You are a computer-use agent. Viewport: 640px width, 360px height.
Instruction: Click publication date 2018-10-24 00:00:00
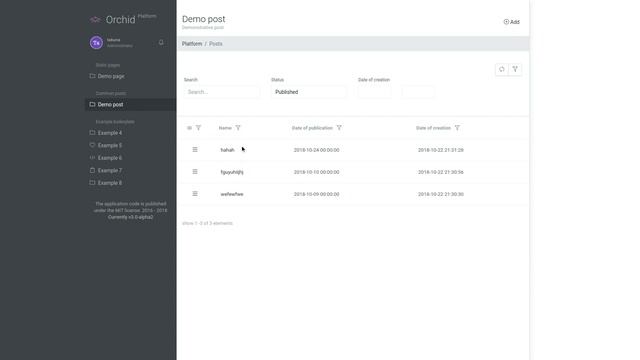[316, 150]
